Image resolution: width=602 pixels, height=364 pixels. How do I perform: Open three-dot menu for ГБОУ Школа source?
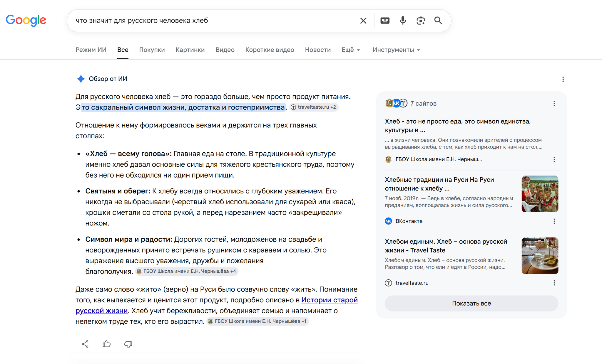554,159
